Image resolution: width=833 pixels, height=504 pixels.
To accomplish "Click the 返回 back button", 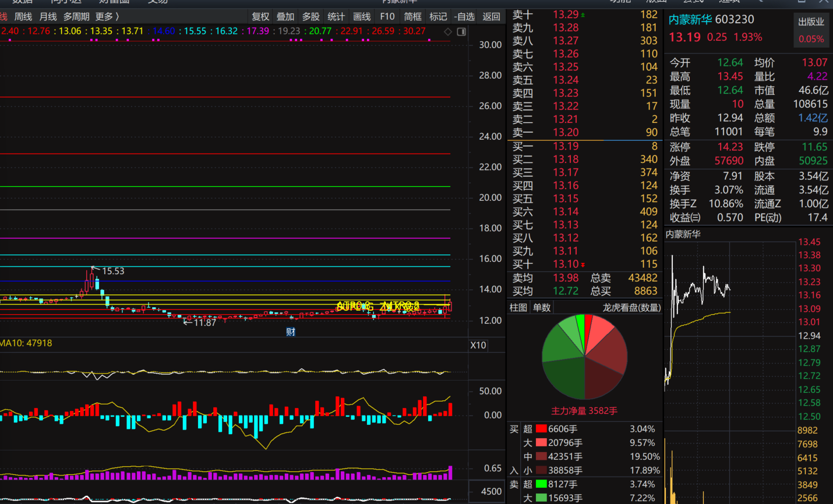I will click(491, 16).
